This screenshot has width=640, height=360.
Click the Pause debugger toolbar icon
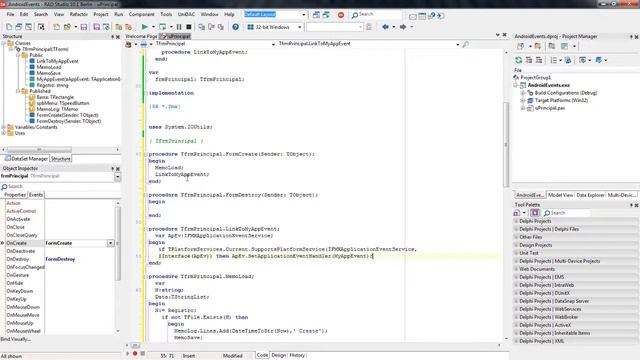pyautogui.click(x=179, y=27)
